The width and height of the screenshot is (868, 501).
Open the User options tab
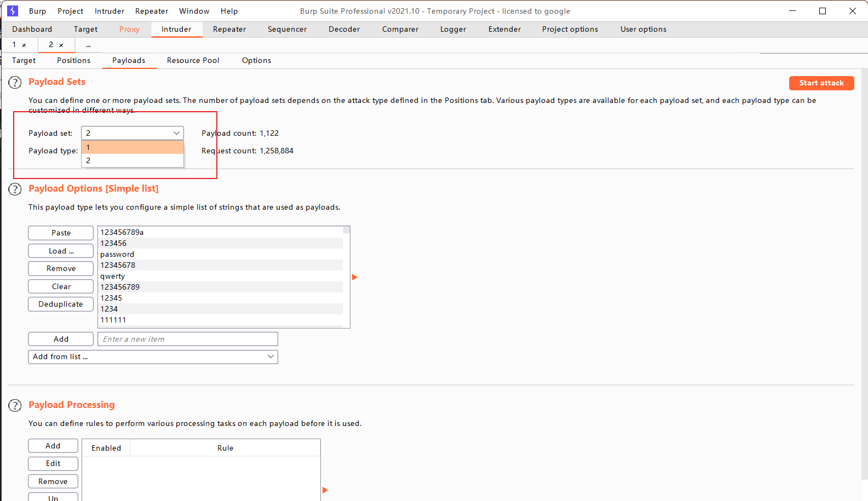(643, 29)
